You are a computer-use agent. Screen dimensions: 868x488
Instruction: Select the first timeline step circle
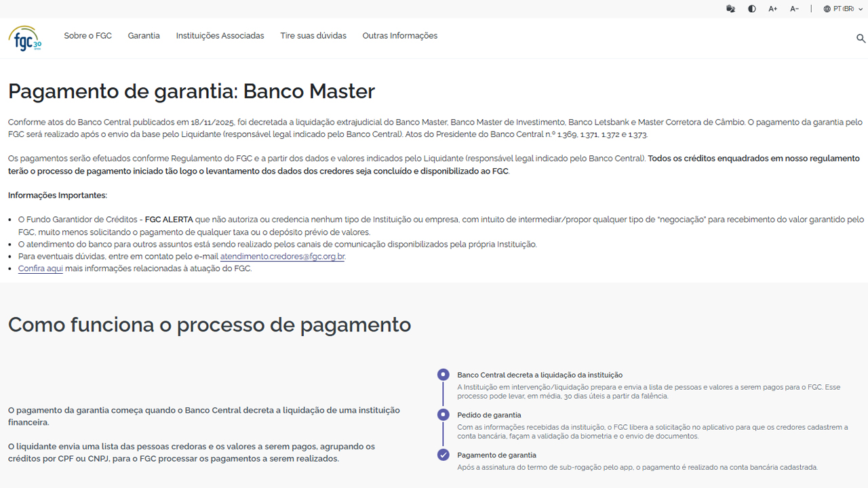(443, 374)
